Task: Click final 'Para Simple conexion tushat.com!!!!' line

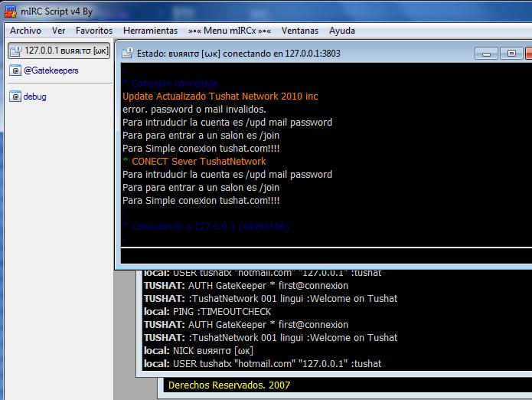Action: (201, 200)
